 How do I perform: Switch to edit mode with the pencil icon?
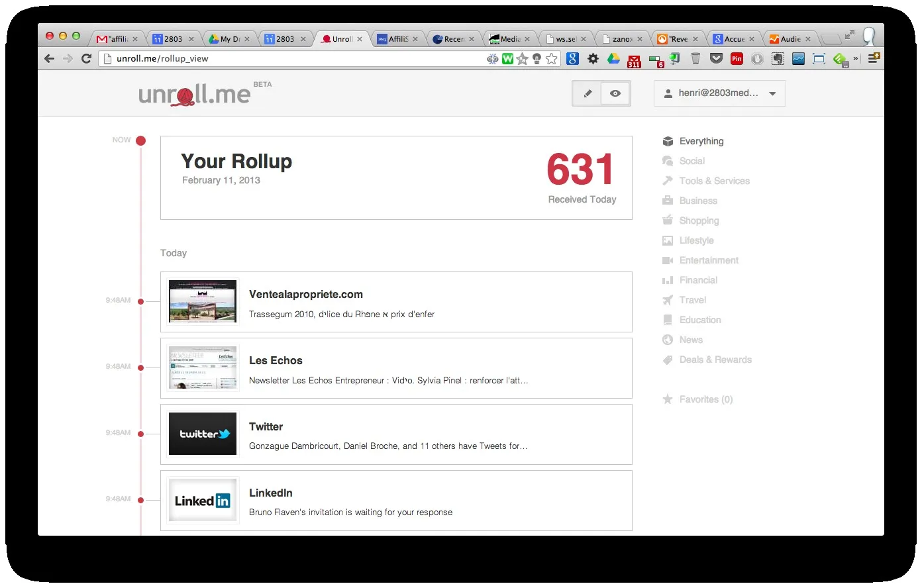pos(587,93)
